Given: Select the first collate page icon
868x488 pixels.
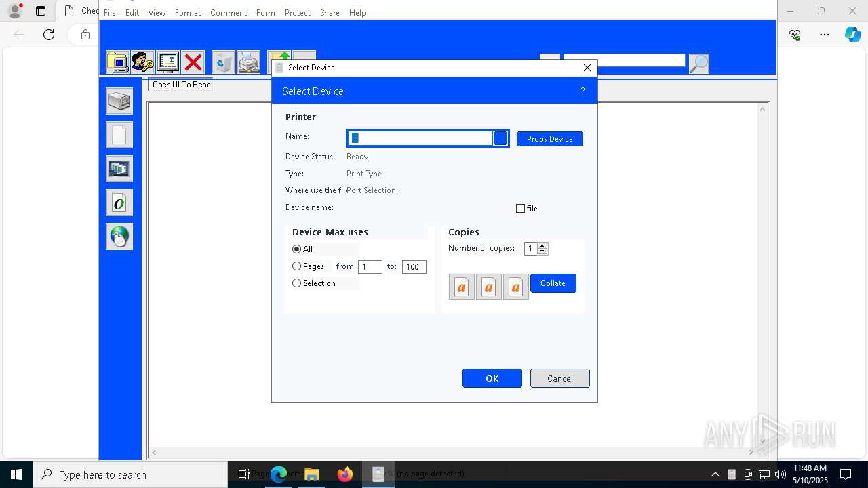Looking at the screenshot, I should [x=462, y=287].
